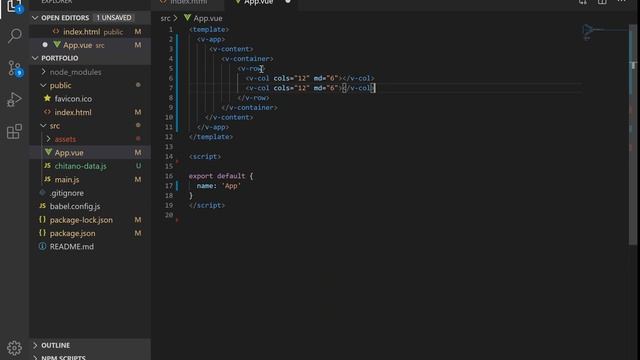Click the Vue icon next to App.vue in tree

[x=48, y=152]
